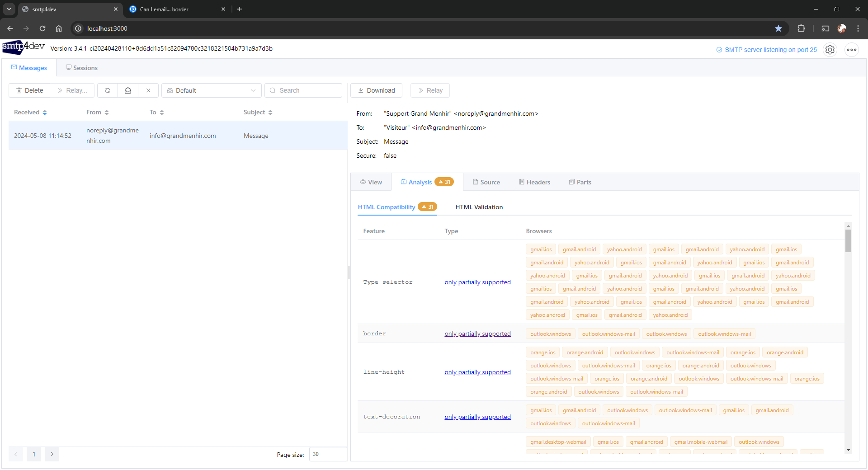The height and width of the screenshot is (470, 868).
Task: Select the message received 2024-05-08 11:14:52
Action: pyautogui.click(x=178, y=136)
